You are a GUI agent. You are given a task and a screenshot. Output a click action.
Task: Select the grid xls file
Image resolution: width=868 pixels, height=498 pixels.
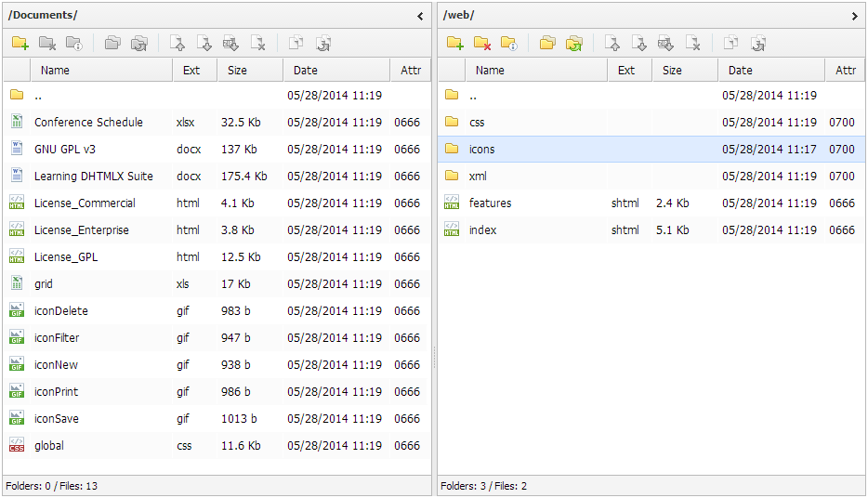point(217,284)
